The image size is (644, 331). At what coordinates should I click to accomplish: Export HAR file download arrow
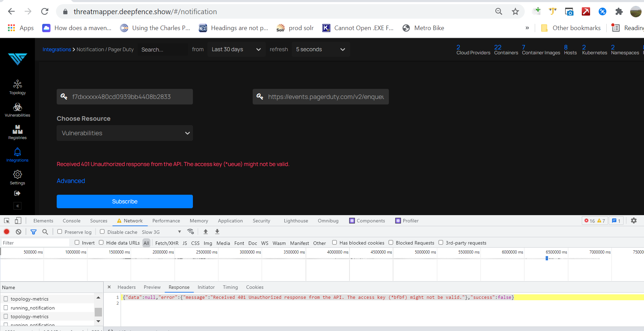coord(217,232)
